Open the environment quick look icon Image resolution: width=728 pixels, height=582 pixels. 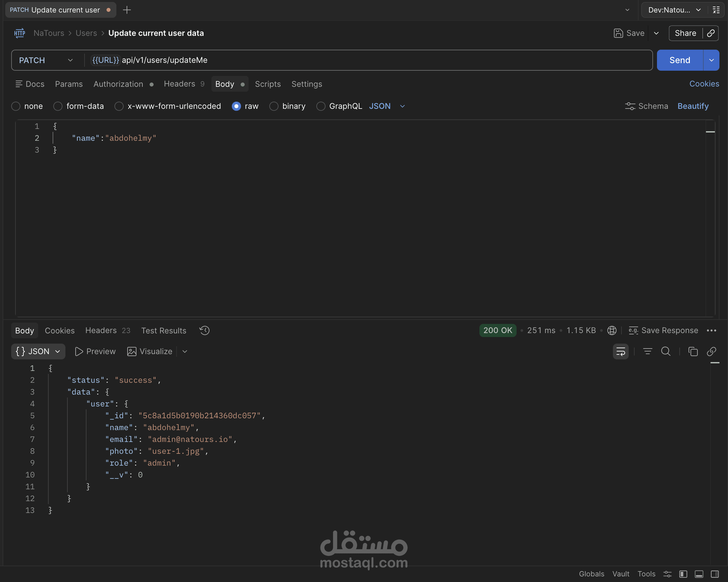[x=716, y=10]
